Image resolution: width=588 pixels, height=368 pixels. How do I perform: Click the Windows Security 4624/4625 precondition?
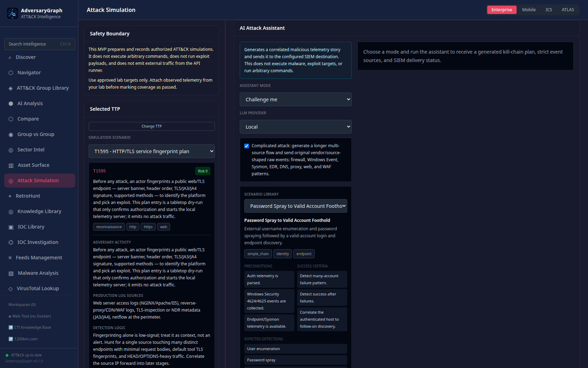pyautogui.click(x=269, y=301)
